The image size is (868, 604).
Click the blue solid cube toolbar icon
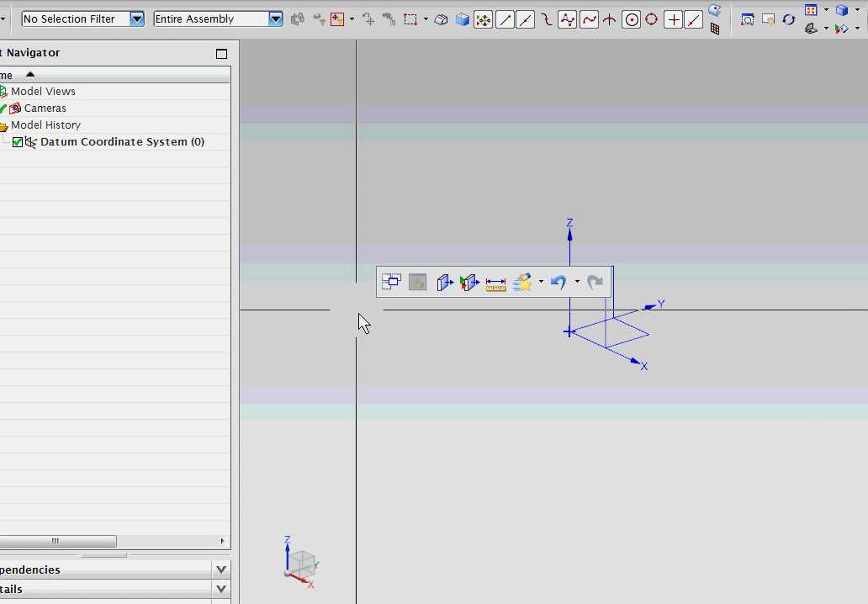pos(463,20)
